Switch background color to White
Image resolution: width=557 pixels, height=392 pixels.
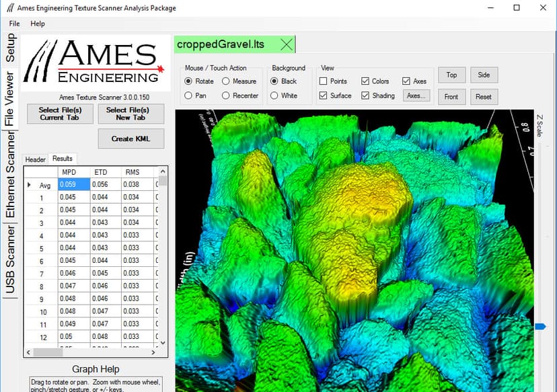pos(274,95)
